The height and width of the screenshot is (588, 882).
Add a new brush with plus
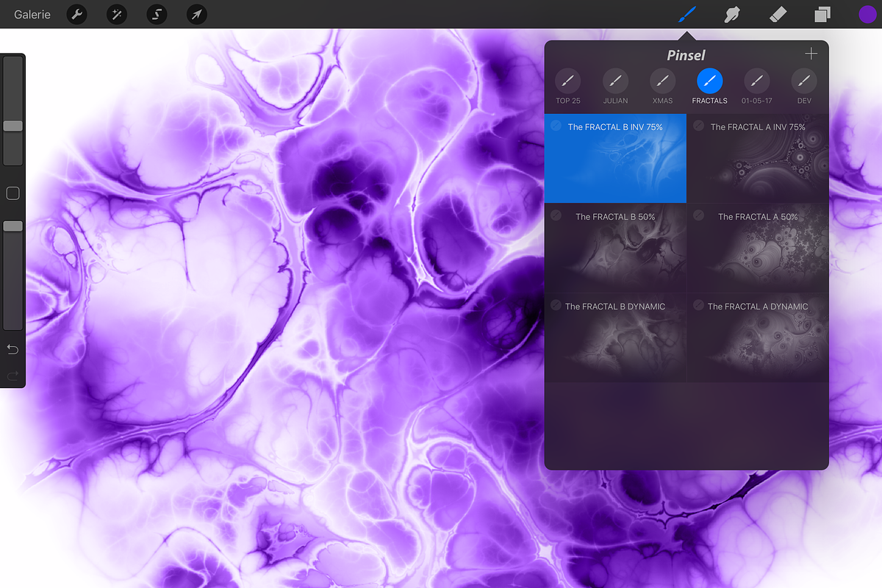click(811, 54)
